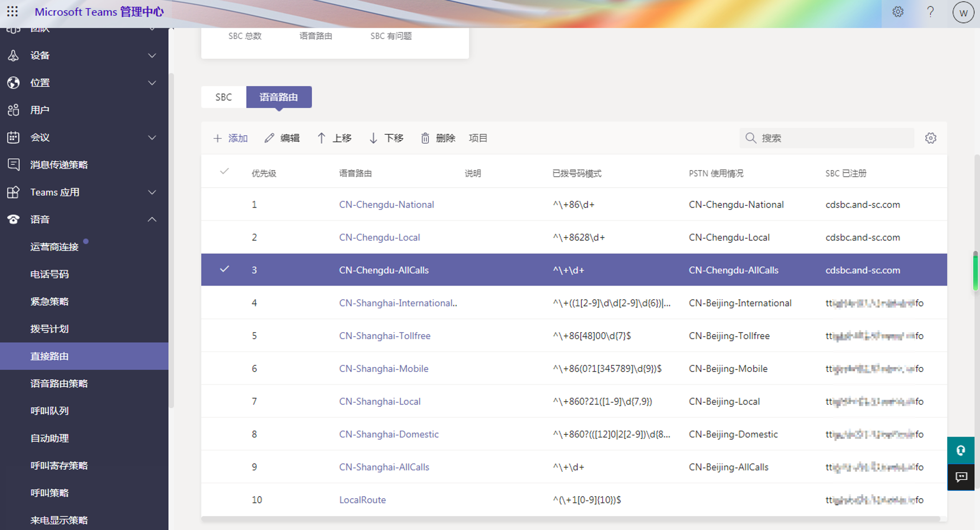The image size is (980, 530).
Task: Click the magnifier search icon
Action: [751, 138]
